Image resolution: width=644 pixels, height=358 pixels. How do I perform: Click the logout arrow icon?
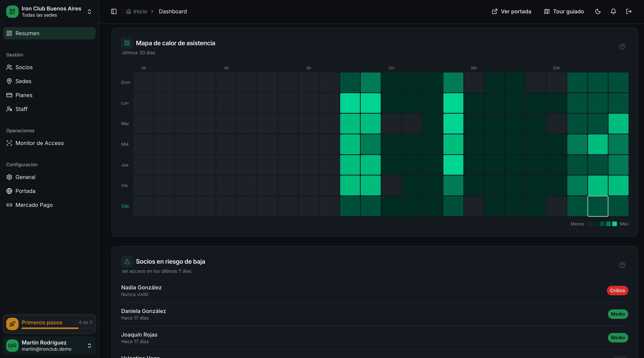tap(629, 11)
